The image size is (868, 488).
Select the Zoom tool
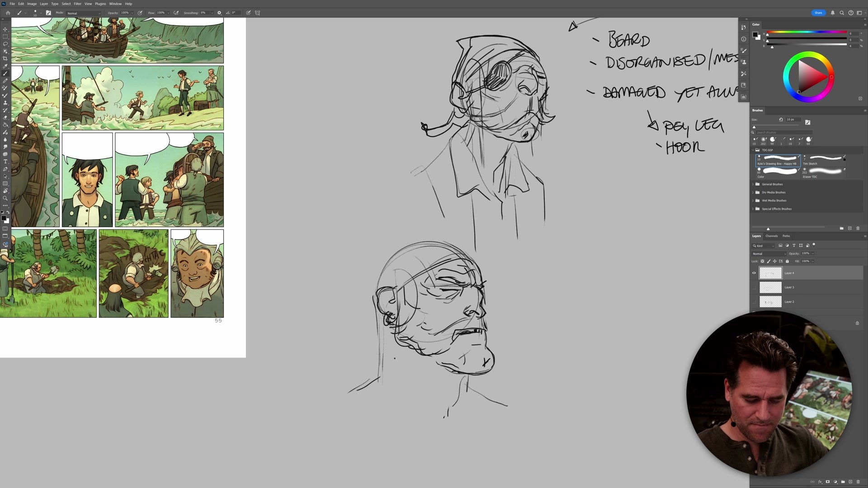tap(5, 198)
